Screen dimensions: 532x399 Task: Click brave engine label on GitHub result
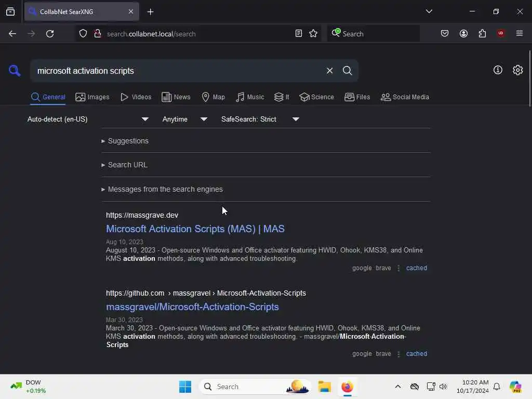pyautogui.click(x=383, y=353)
